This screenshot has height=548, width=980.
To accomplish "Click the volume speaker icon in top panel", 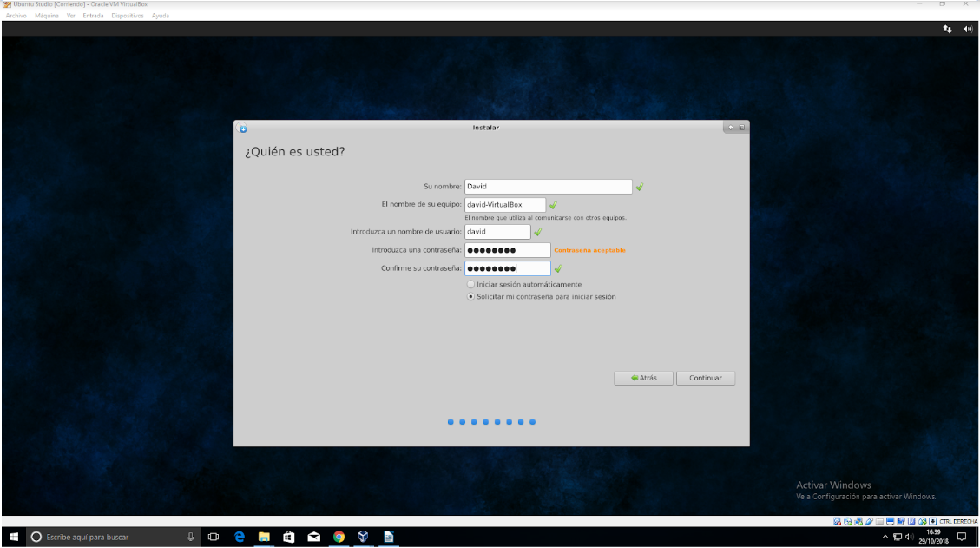I will (x=968, y=29).
